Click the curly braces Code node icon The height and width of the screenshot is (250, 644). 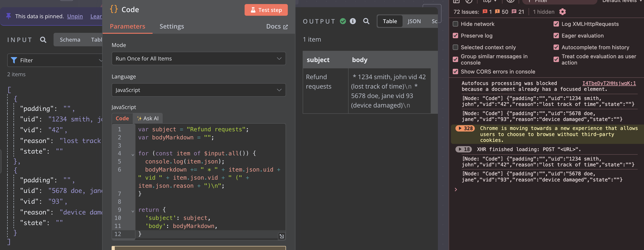coord(114,9)
